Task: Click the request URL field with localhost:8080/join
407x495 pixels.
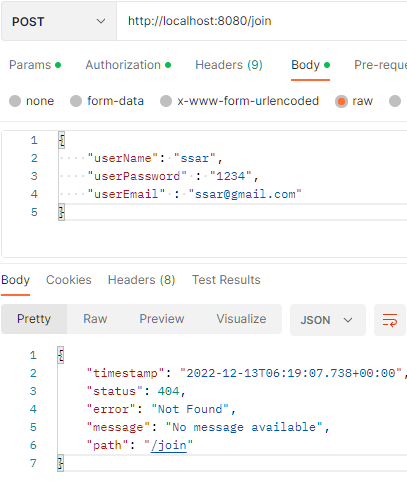Action: pyautogui.click(x=262, y=21)
